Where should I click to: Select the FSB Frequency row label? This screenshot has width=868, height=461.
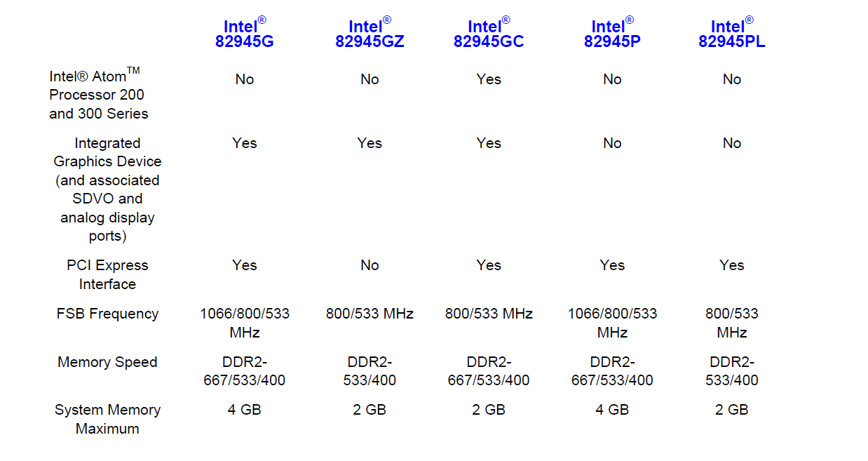(107, 314)
